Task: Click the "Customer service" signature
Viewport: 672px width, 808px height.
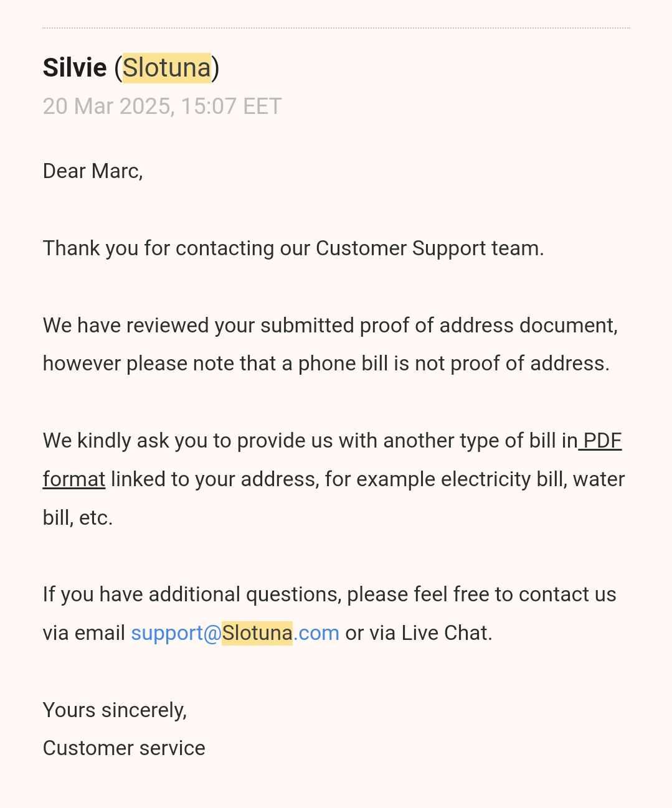Action: coord(124,748)
